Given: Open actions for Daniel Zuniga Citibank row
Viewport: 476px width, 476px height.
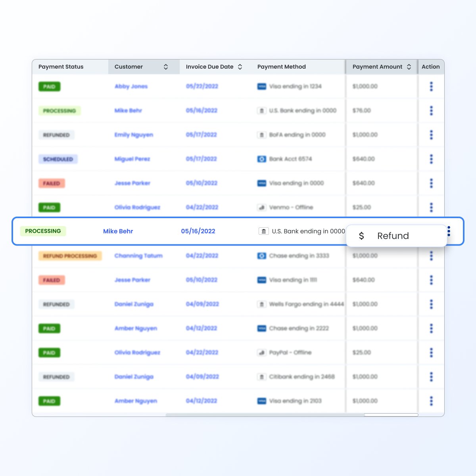Looking at the screenshot, I should [431, 377].
